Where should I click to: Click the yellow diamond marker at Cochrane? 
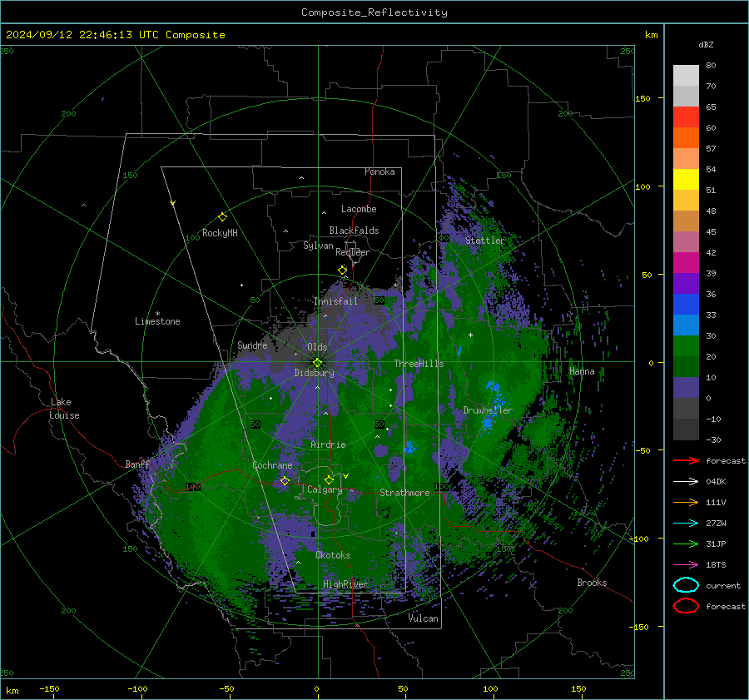pos(285,480)
